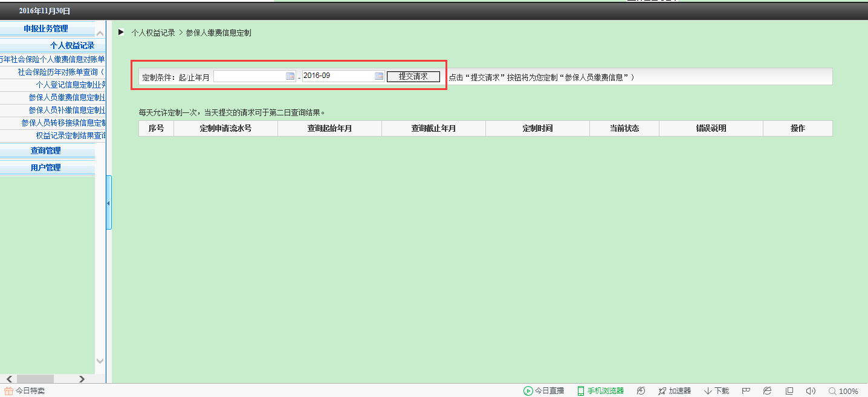Open 参保人员补缴信息定制 menu item
Screen dimensions: 868x397
pos(67,110)
